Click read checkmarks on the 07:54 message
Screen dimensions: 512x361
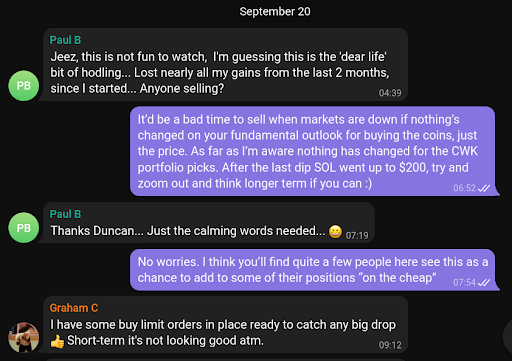(x=484, y=283)
